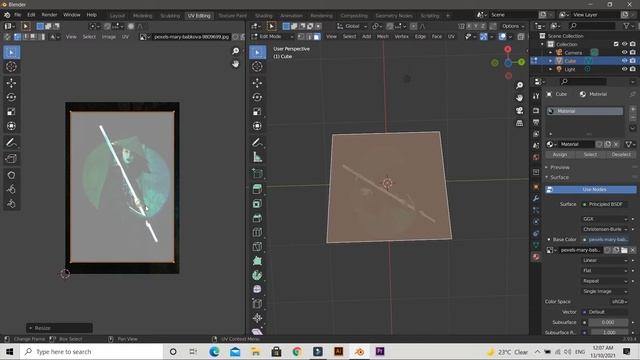Click the Type here to search box
This screenshot has width=640, height=360.
(92, 352)
